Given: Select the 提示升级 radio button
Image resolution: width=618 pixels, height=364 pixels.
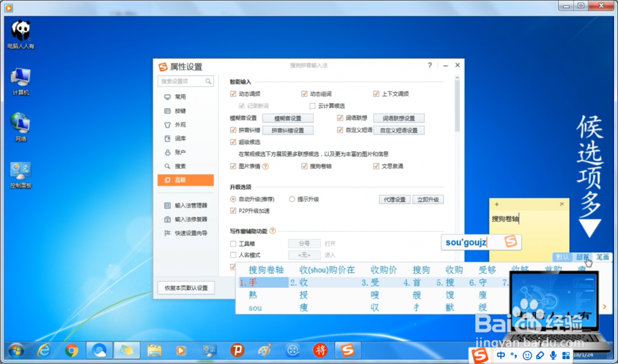Looking at the screenshot, I should pyautogui.click(x=292, y=199).
